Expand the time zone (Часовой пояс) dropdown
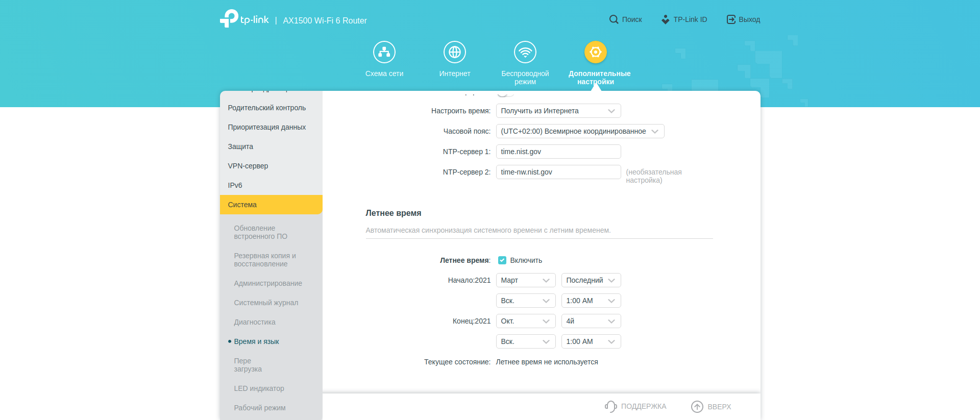Screen dimensions: 980x420 (580, 131)
